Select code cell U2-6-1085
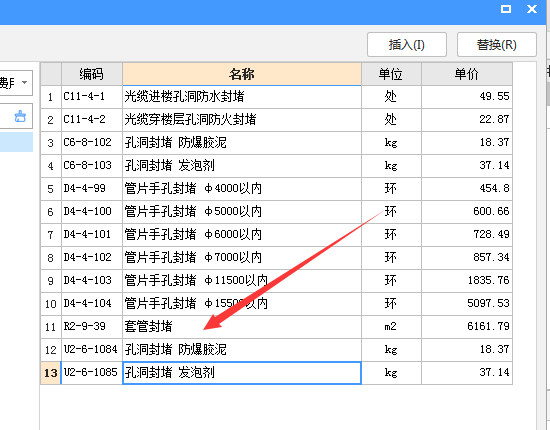550x430 pixels. click(x=92, y=373)
